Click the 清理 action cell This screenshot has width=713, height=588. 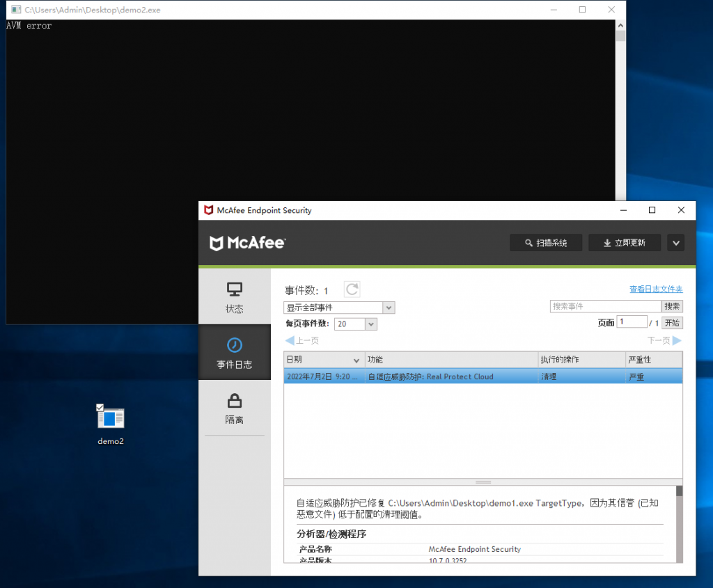point(581,376)
